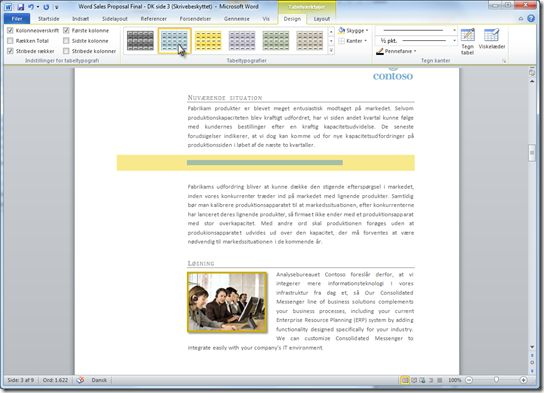Click the zoom out minus button
The height and width of the screenshot is (393, 544).
(x=469, y=380)
